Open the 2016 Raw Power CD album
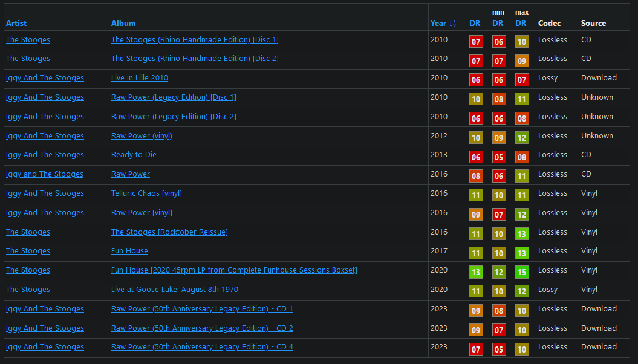638x364 pixels. (x=131, y=174)
